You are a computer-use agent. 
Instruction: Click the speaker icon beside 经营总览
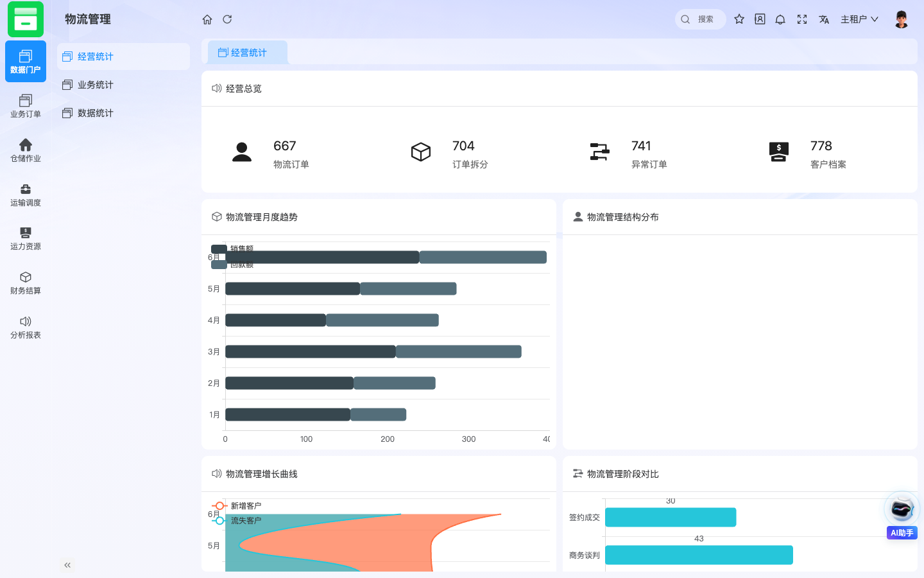(x=217, y=88)
